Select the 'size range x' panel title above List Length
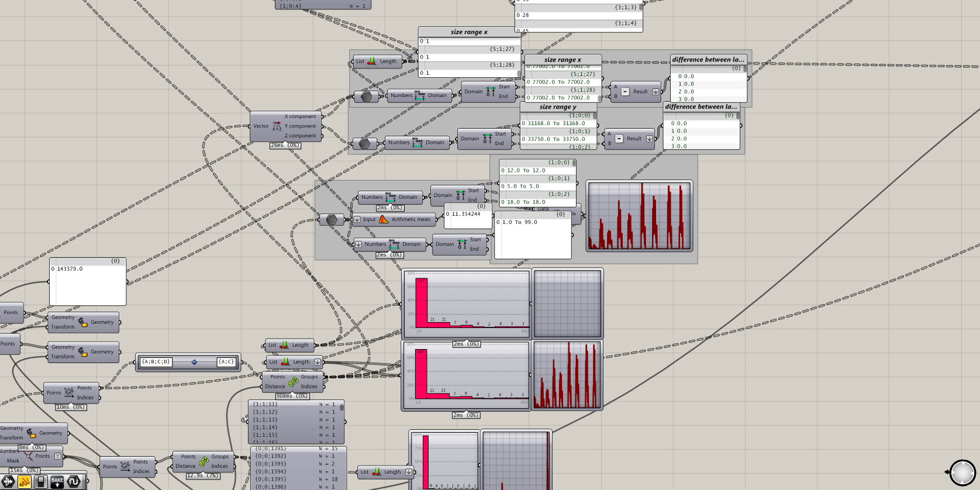Image resolution: width=980 pixels, height=490 pixels. pyautogui.click(x=469, y=32)
